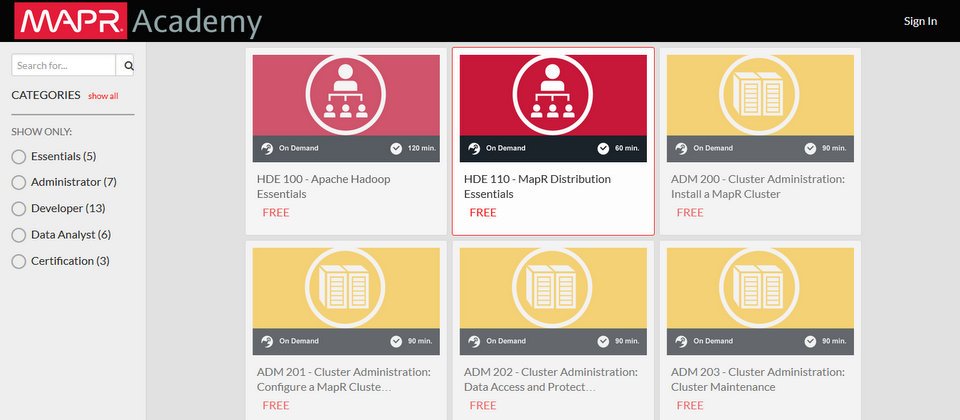The image size is (960, 420).
Task: Click the 60 min. duration text
Action: click(x=627, y=148)
